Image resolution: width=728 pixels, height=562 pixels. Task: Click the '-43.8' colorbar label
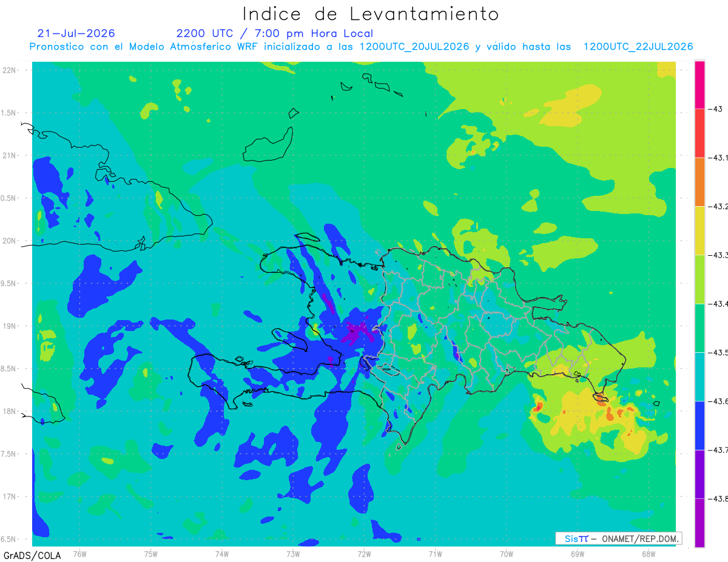[718, 499]
